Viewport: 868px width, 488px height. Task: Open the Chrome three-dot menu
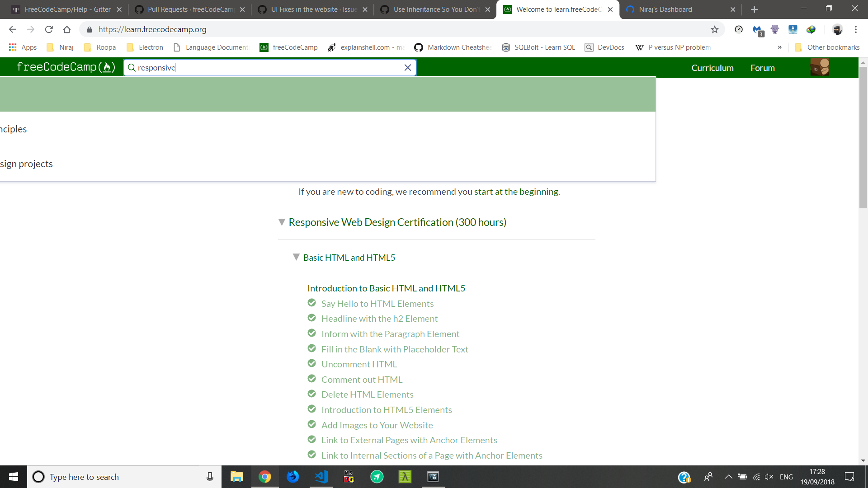point(855,29)
